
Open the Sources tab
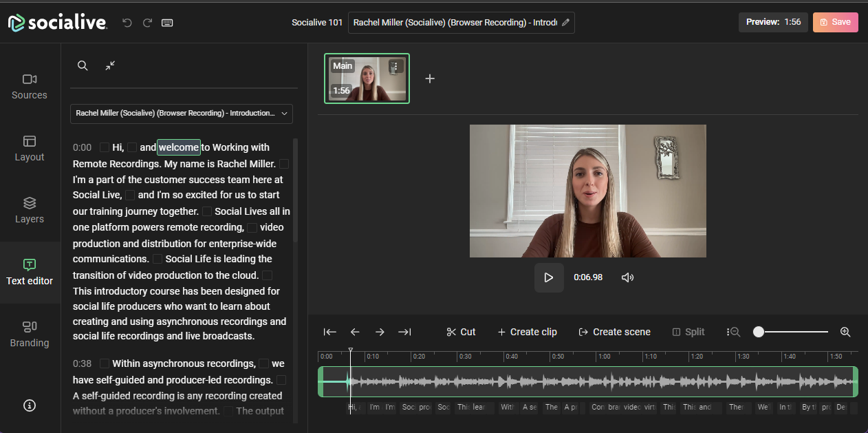[30, 87]
